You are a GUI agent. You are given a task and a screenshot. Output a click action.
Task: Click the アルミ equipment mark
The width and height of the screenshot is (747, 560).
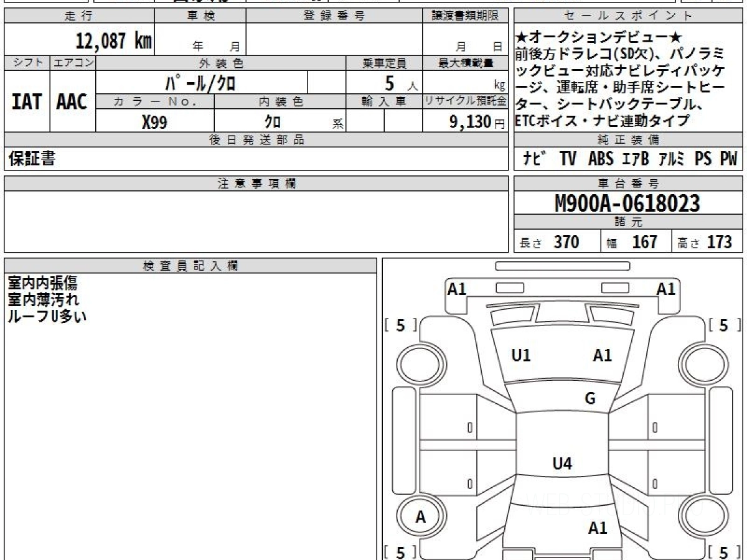672,159
